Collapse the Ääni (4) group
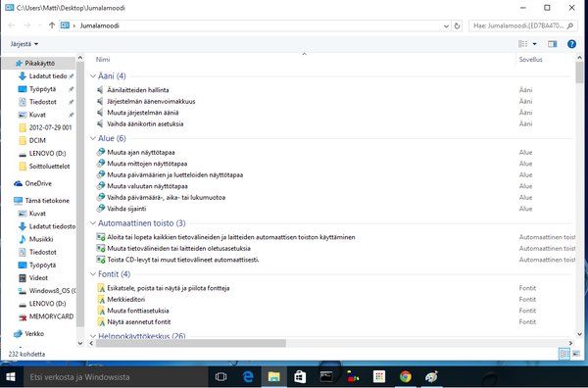This screenshot has height=388, width=588. [93, 76]
